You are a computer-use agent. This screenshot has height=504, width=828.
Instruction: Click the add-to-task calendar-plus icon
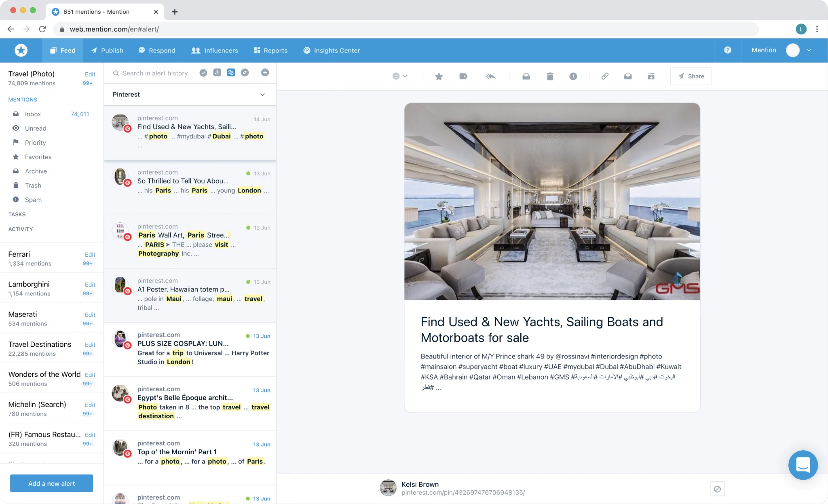[651, 76]
